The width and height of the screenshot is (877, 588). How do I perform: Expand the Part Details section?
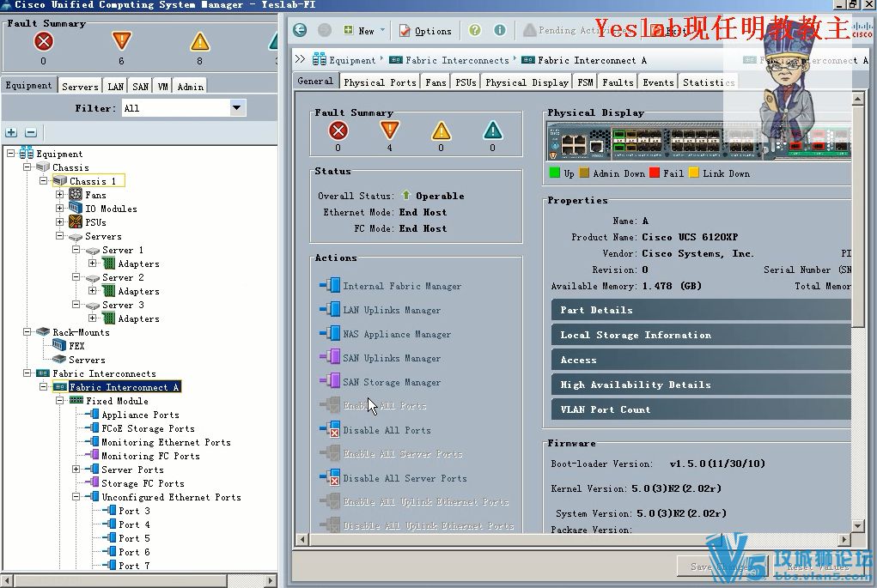(x=701, y=310)
